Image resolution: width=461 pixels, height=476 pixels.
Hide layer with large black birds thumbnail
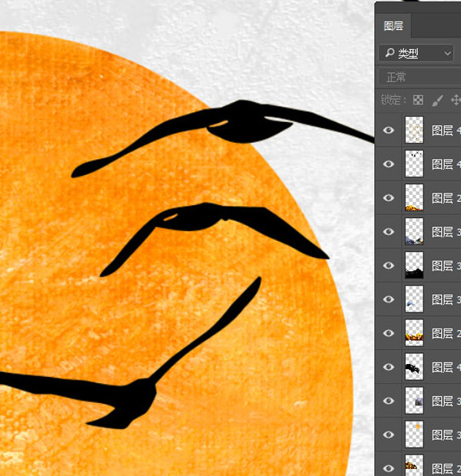[x=388, y=367]
